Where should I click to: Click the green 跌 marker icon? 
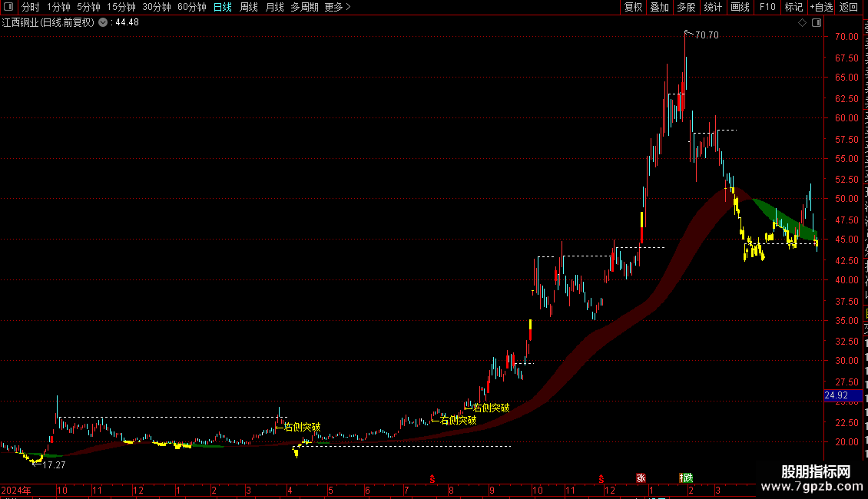[x=687, y=478]
